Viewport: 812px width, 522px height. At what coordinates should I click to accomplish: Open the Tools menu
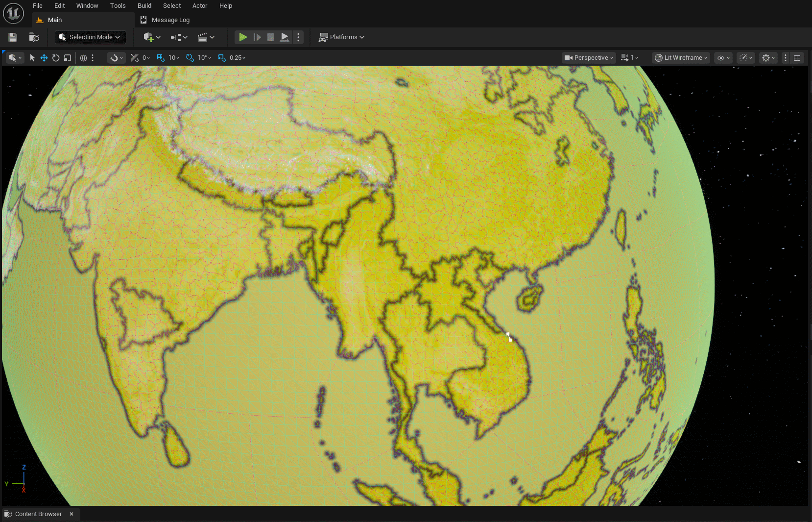coord(118,6)
